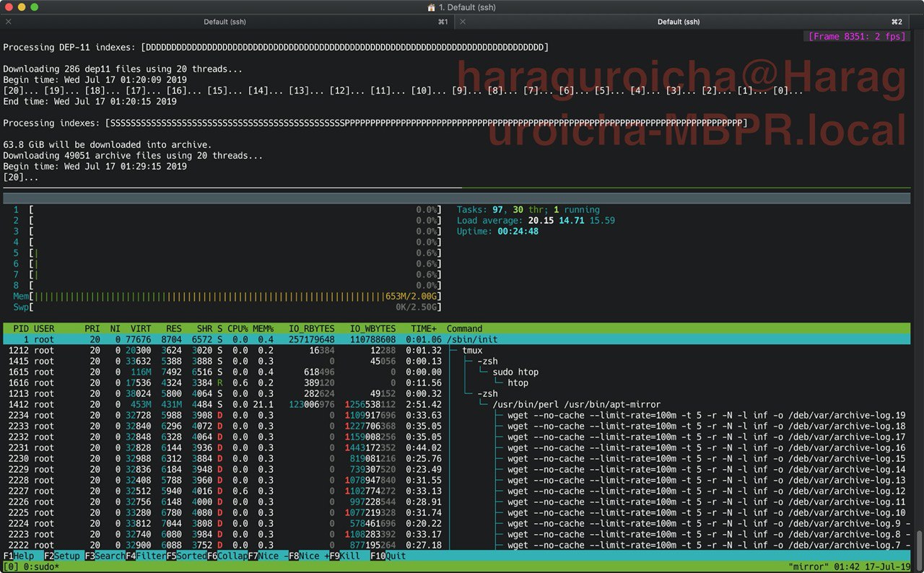Close the Default (ssh) tab labeled ⌘2
Image resolution: width=924 pixels, height=573 pixels.
click(463, 22)
